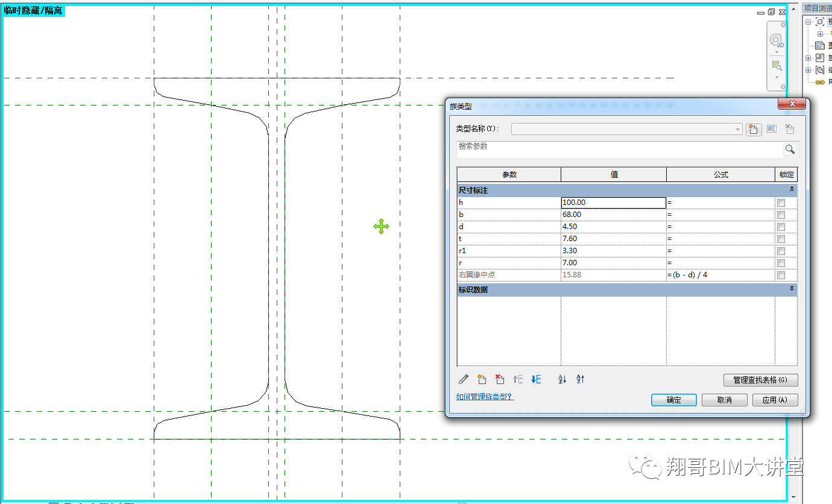Toggle lock checkbox for parameter h
Image resolution: width=832 pixels, height=504 pixels.
point(781,203)
